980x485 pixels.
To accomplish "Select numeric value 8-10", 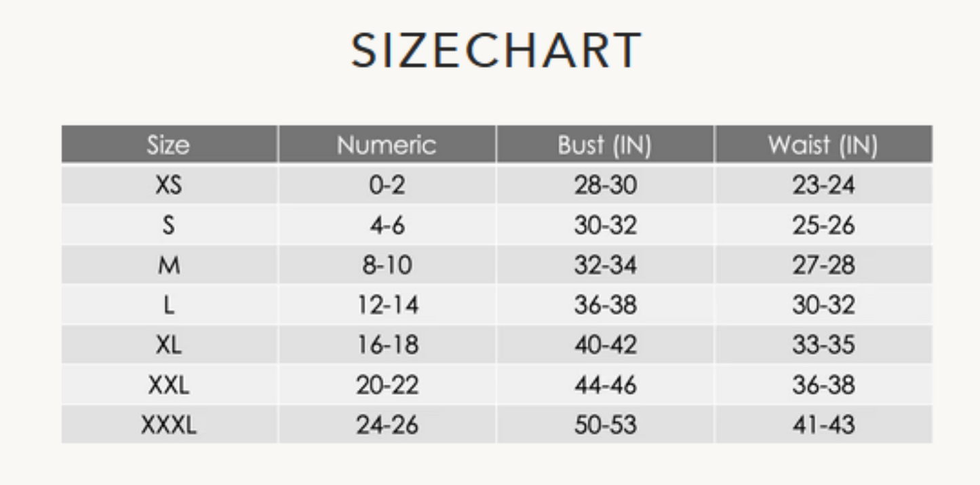I will (387, 265).
